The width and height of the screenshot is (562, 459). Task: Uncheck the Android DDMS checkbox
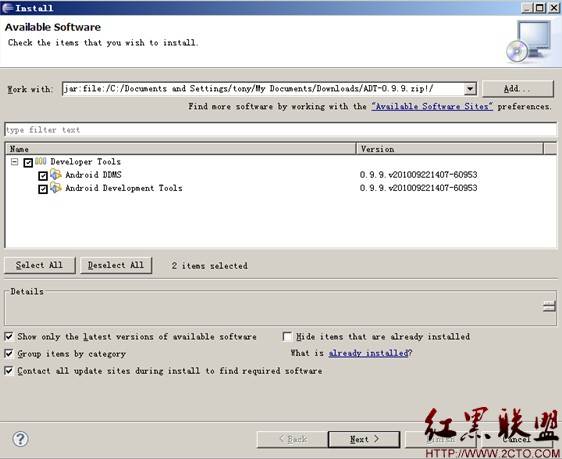[43, 176]
